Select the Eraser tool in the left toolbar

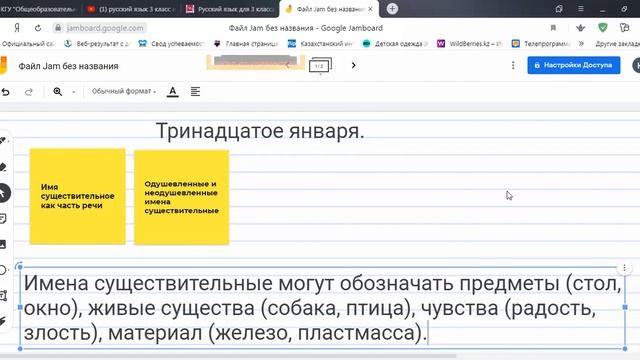(3, 167)
